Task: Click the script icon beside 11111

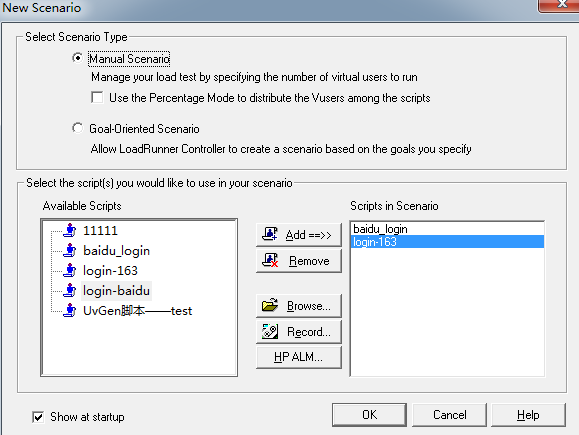Action: pyautogui.click(x=69, y=230)
